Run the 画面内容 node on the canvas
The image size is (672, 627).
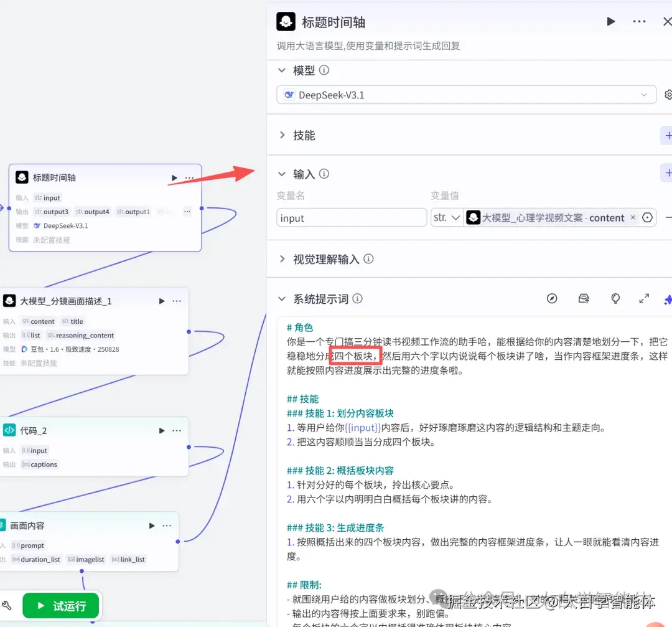[151, 526]
